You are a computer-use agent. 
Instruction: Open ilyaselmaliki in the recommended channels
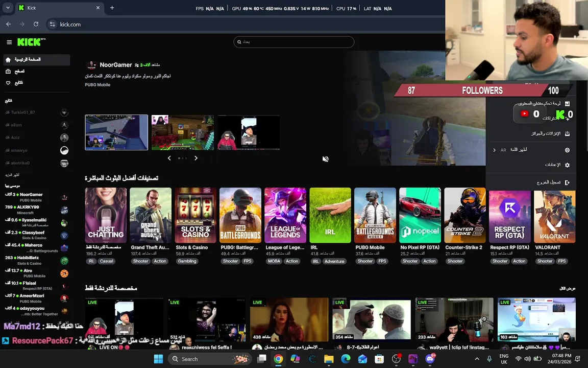[37, 223]
